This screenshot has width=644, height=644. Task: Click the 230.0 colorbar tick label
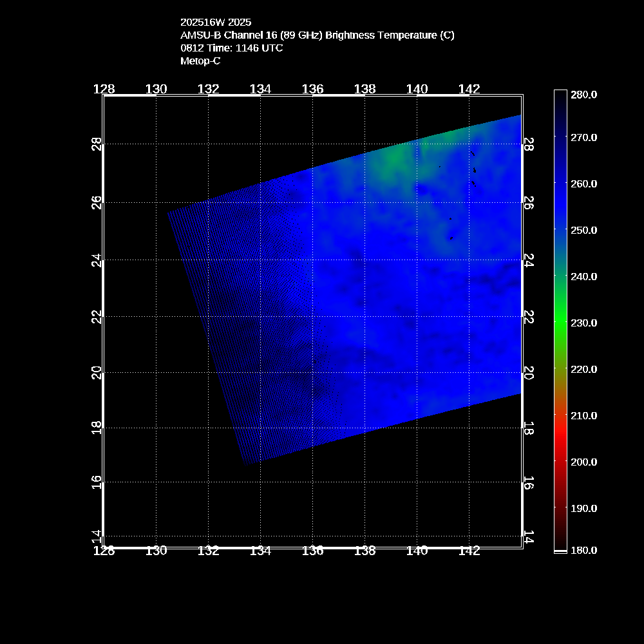pyautogui.click(x=584, y=323)
